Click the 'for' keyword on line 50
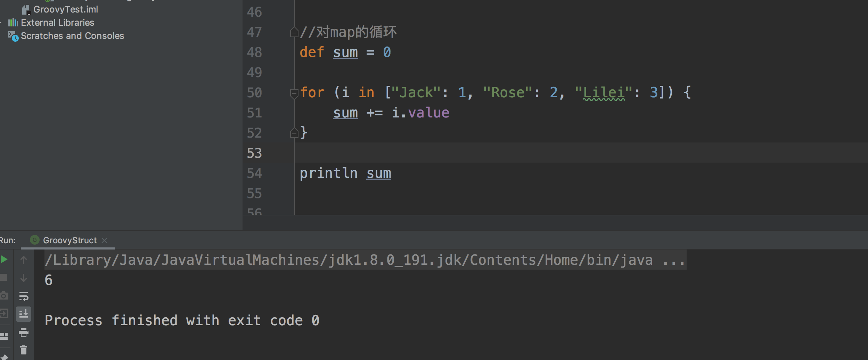The image size is (868, 360). 312,92
